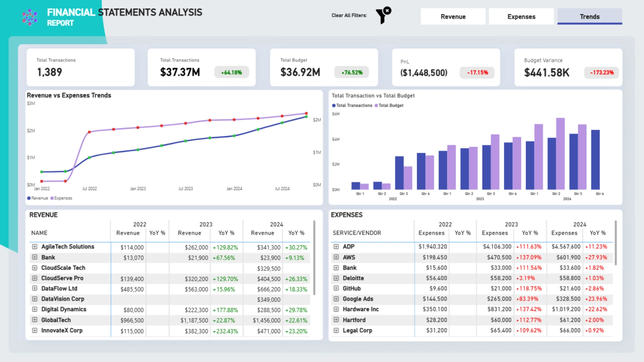Click the Total Budget $36.92M card
Viewport: 644px width, 362px height.
(x=324, y=67)
